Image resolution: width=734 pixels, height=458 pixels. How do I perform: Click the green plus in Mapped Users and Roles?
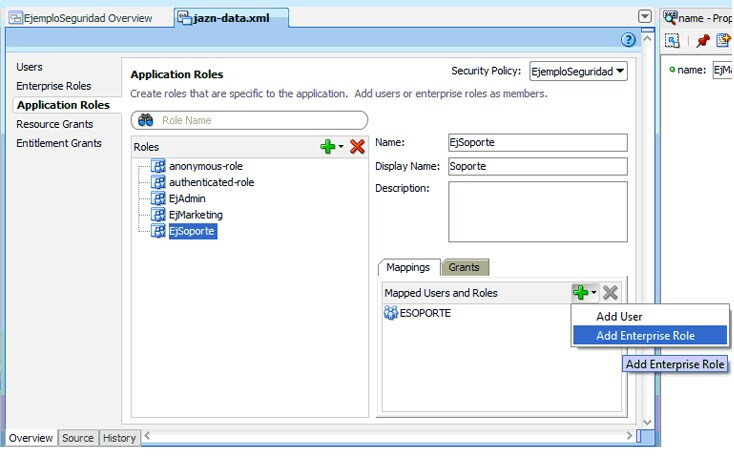(580, 293)
